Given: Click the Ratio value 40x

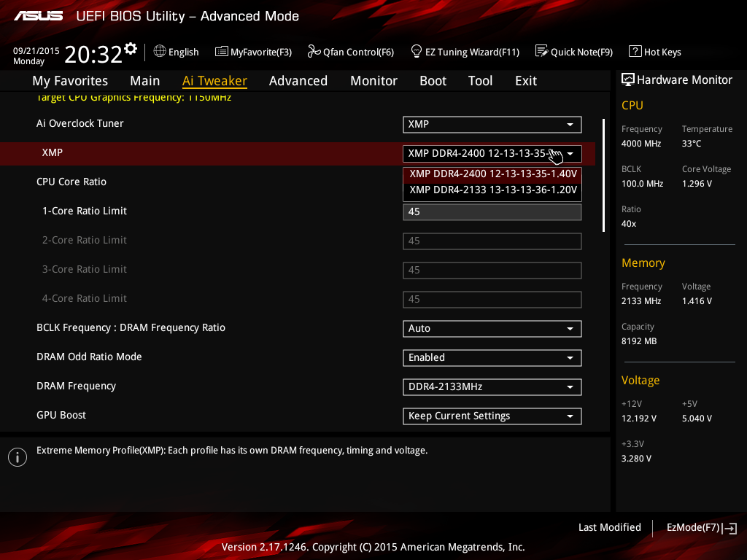Looking at the screenshot, I should point(629,224).
